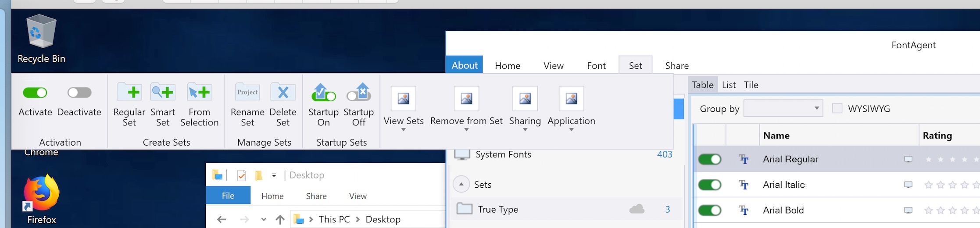The width and height of the screenshot is (980, 228).
Task: Open the True Type set
Action: (x=498, y=210)
